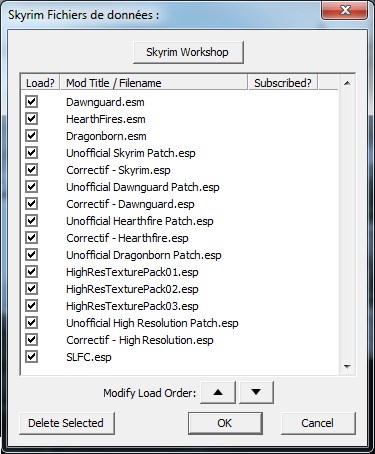Select the SLFC.esp filename
Screen dimensions: 375x454
89,357
